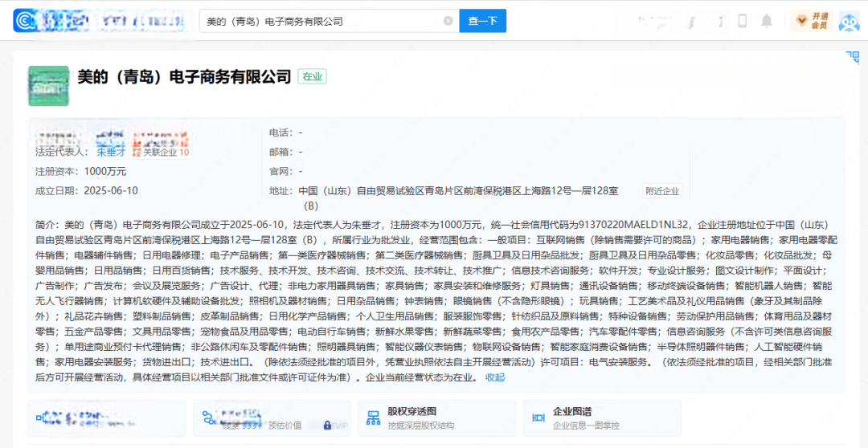Collapse the introduction with 收起

[495, 378]
